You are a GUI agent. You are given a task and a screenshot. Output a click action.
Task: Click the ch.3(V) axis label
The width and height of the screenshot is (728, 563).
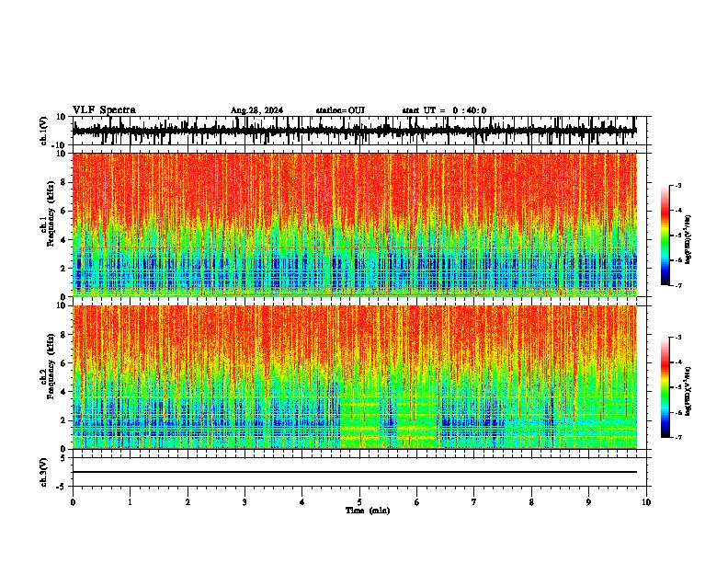[x=44, y=472]
